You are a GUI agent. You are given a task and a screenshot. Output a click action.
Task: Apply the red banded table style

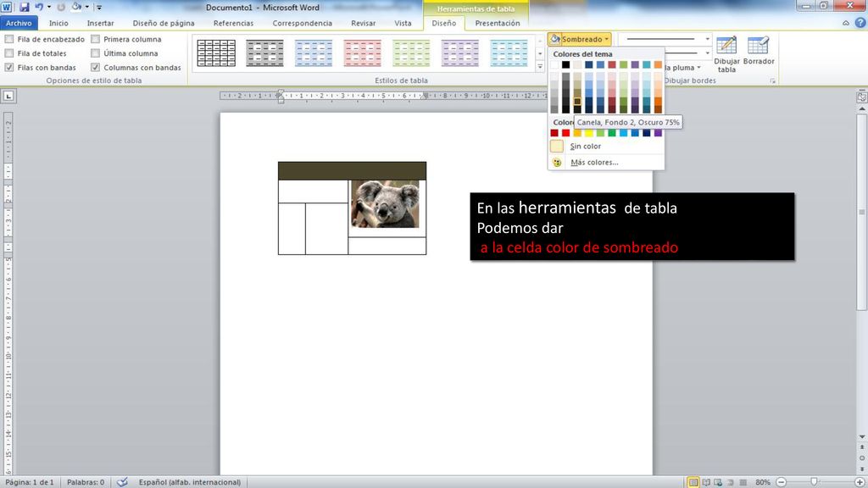(x=362, y=53)
